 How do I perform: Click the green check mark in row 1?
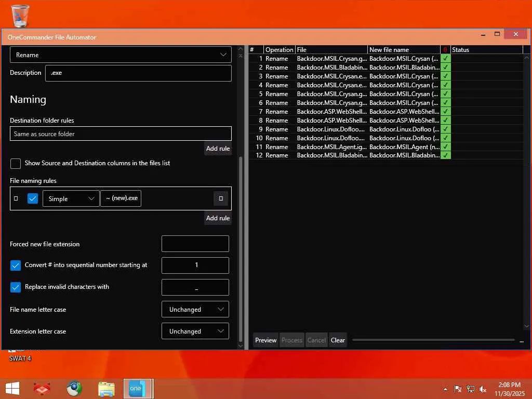tap(445, 58)
